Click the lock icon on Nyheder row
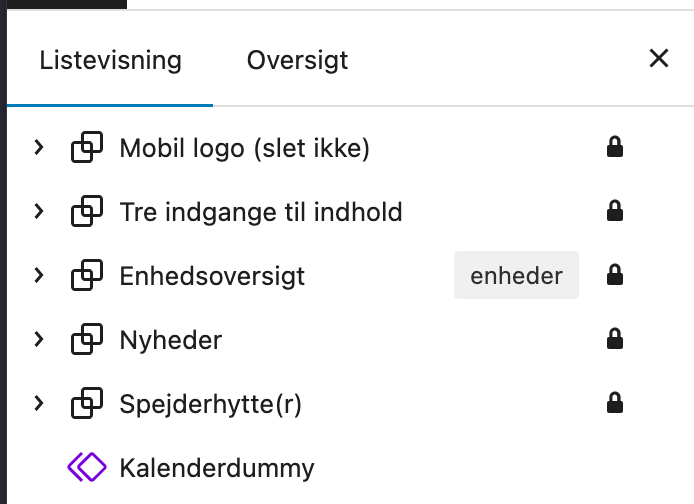 (615, 340)
